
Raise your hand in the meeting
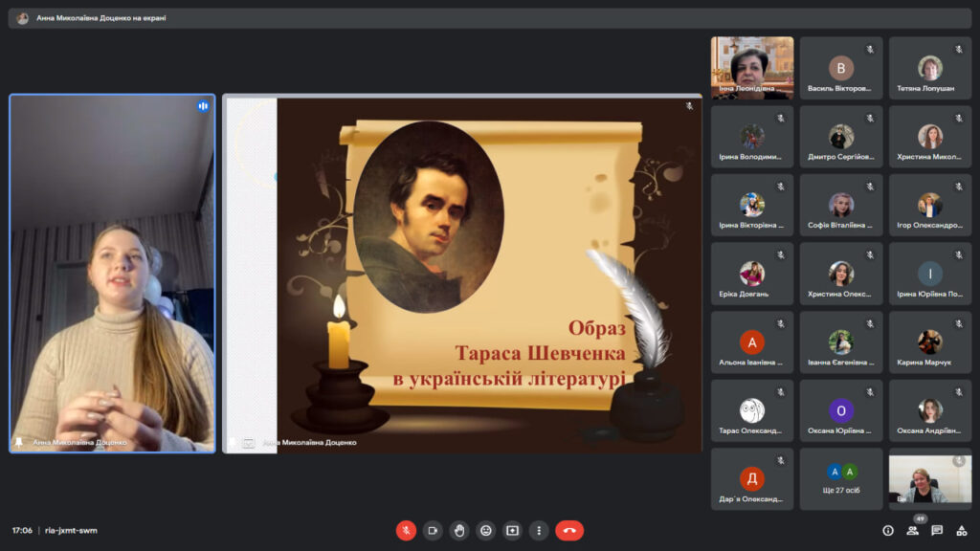click(x=459, y=530)
